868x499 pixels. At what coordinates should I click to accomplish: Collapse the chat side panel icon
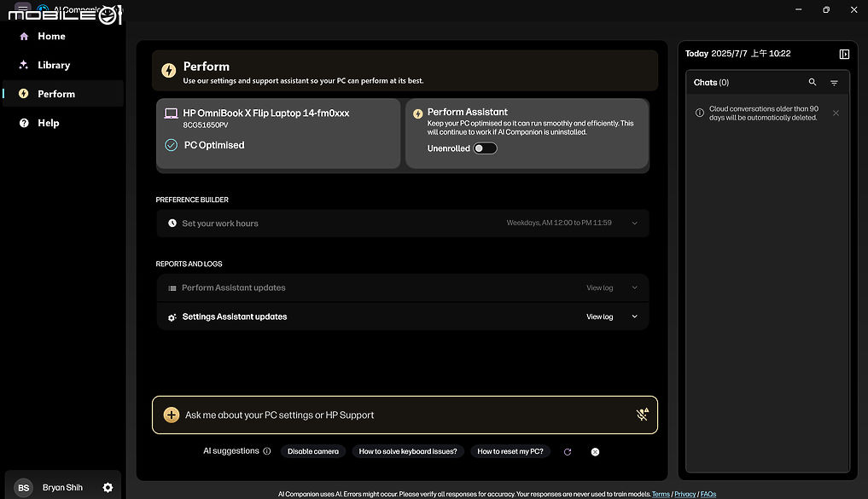coord(844,54)
